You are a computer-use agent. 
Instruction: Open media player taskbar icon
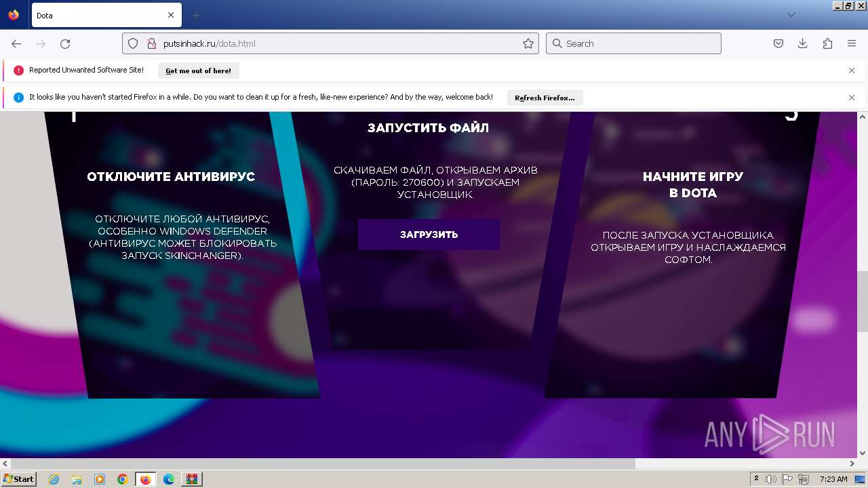(100, 479)
